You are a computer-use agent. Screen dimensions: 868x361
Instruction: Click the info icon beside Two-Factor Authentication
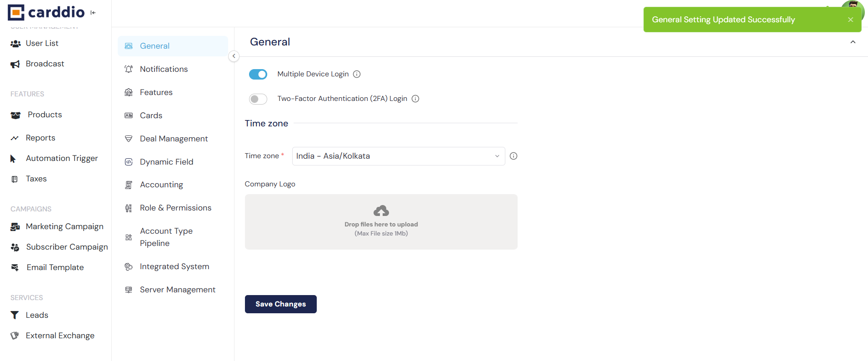tap(415, 99)
